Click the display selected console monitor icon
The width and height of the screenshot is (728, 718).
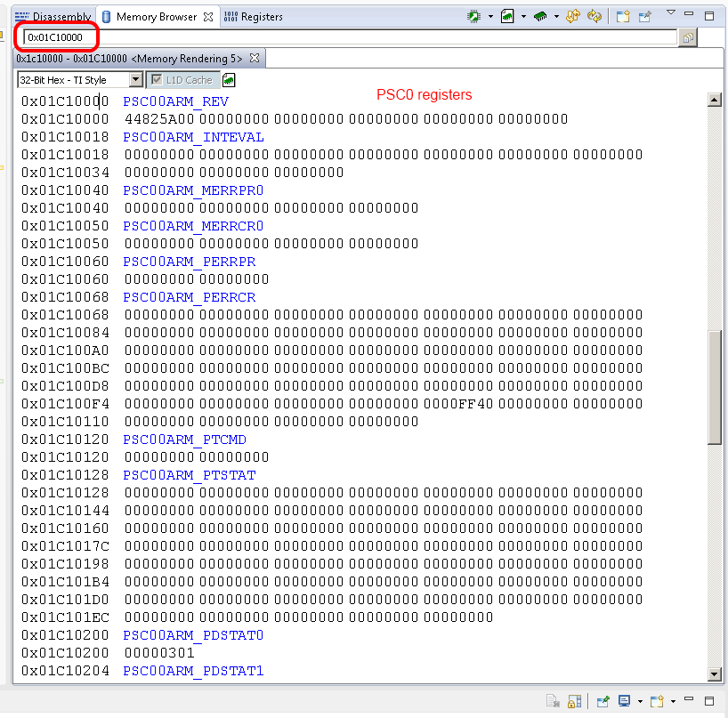[624, 701]
